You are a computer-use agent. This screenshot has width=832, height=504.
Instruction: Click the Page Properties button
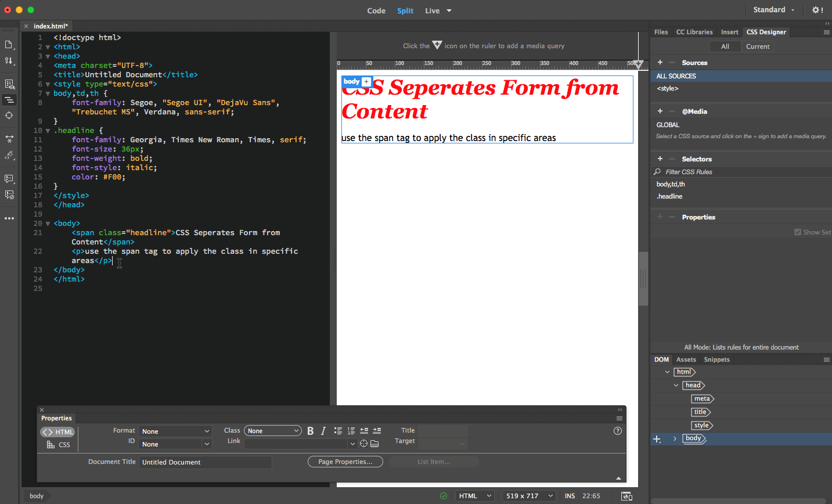point(345,462)
